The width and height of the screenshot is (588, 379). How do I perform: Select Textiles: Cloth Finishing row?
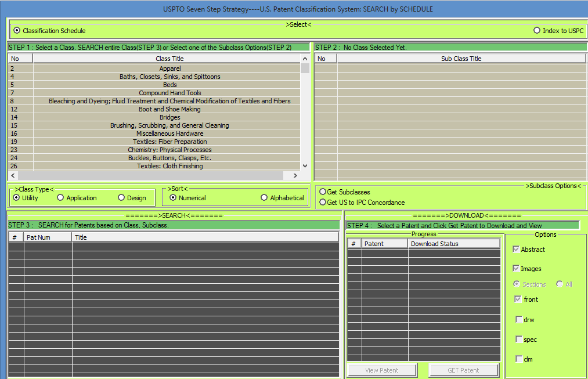pyautogui.click(x=154, y=166)
